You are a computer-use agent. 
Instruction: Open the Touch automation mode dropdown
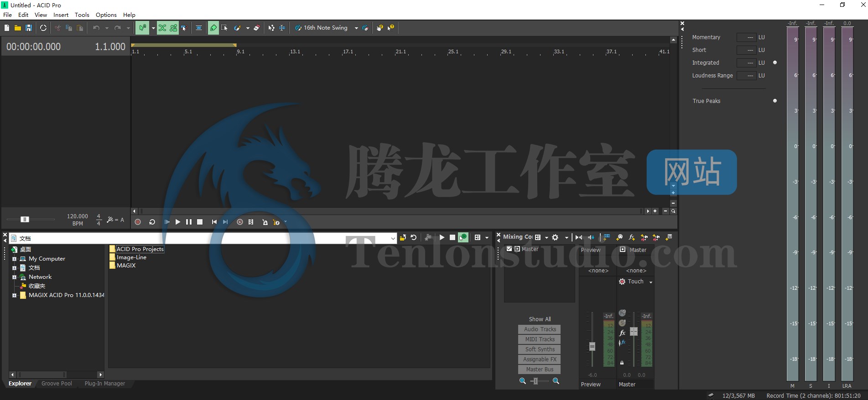pyautogui.click(x=651, y=282)
